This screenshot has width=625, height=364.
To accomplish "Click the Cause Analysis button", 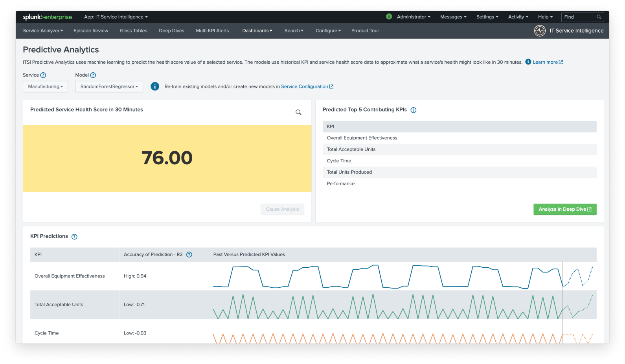I will pos(282,209).
